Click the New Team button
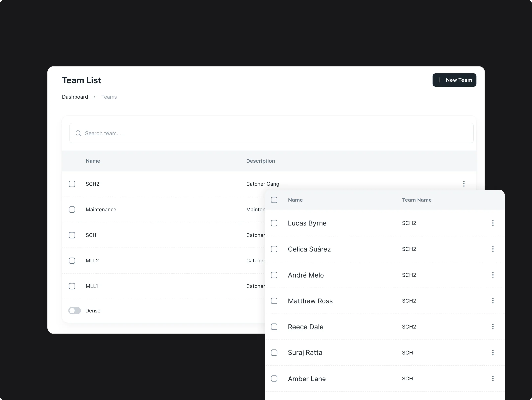Screen dimensions: 532x400 tap(454, 80)
